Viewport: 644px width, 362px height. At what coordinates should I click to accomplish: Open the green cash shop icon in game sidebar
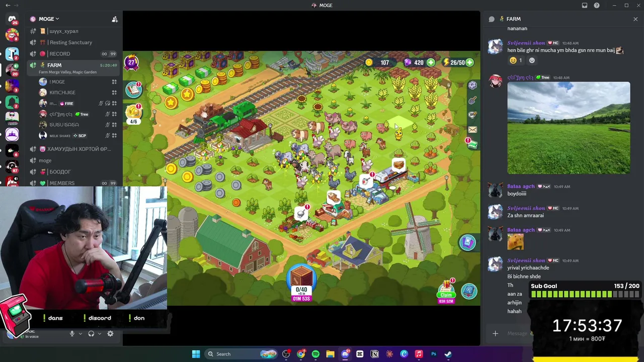click(472, 145)
